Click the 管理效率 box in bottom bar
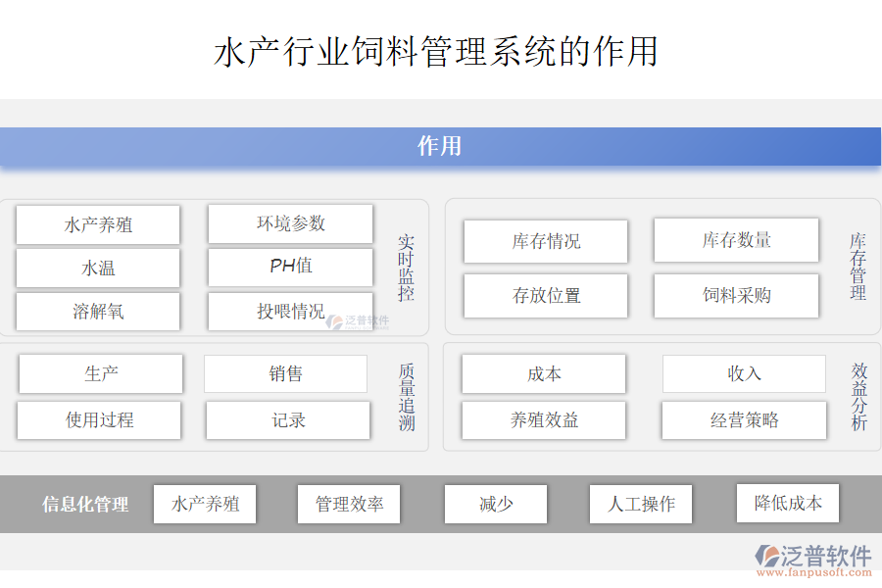 (349, 504)
